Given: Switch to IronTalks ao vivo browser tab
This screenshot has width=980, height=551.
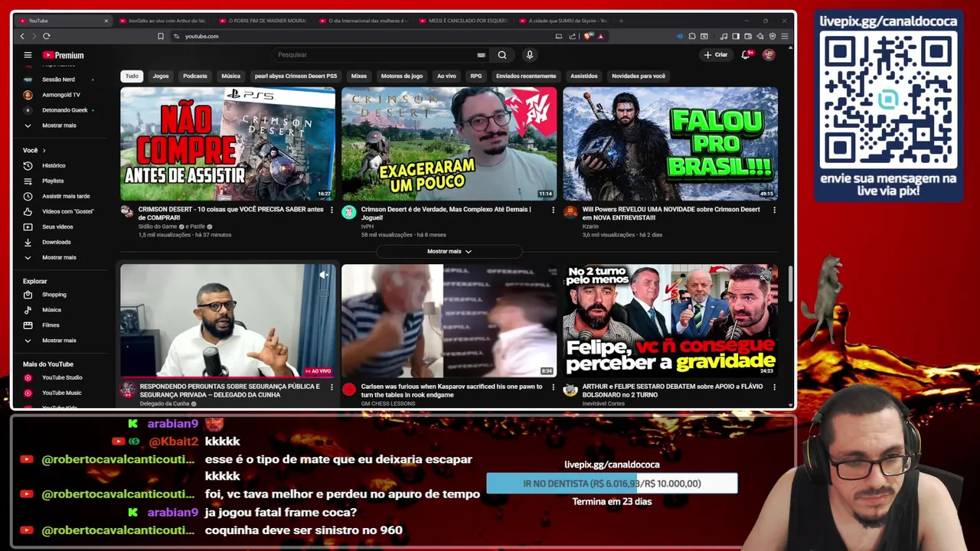Looking at the screenshot, I should [x=162, y=21].
